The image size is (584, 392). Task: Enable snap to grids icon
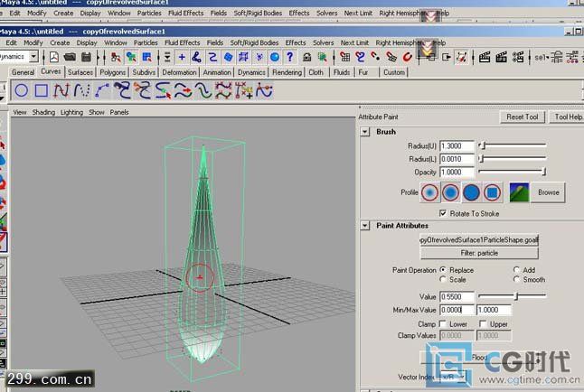pyautogui.click(x=345, y=57)
